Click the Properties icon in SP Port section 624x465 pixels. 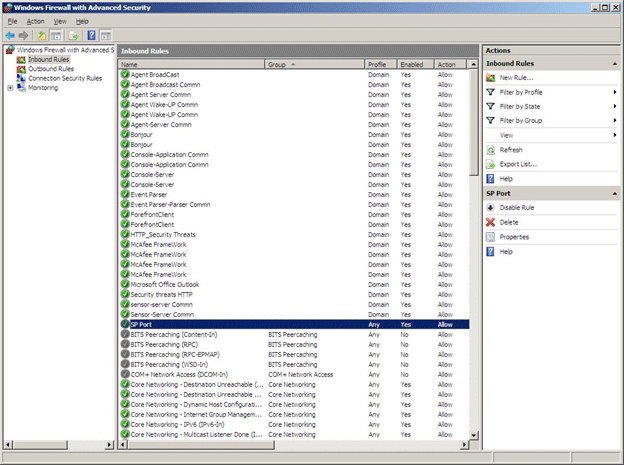(x=490, y=237)
